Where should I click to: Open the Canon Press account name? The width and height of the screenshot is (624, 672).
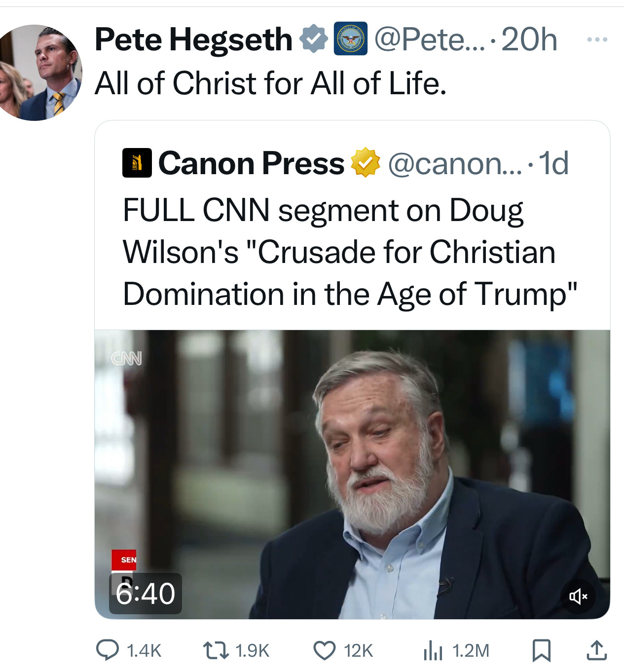point(252,163)
